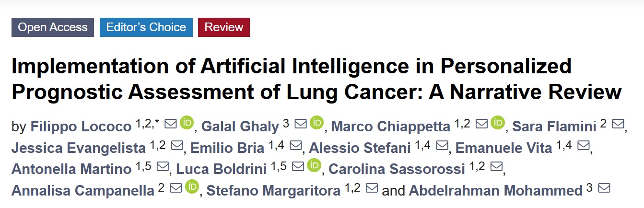Open Luca Boldrini's ORCID icon
644x208 pixels.
point(314,166)
